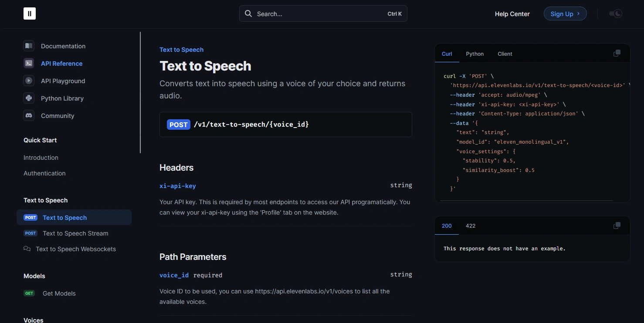Screen dimensions: 644x323
Task: Click the Community Discord icon
Action: point(29,115)
